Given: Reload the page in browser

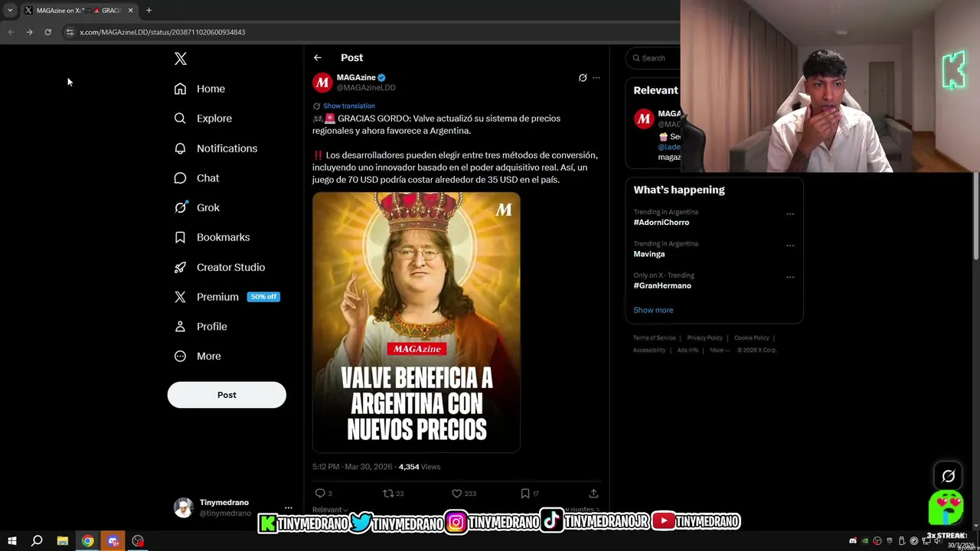Looking at the screenshot, I should coord(47,32).
